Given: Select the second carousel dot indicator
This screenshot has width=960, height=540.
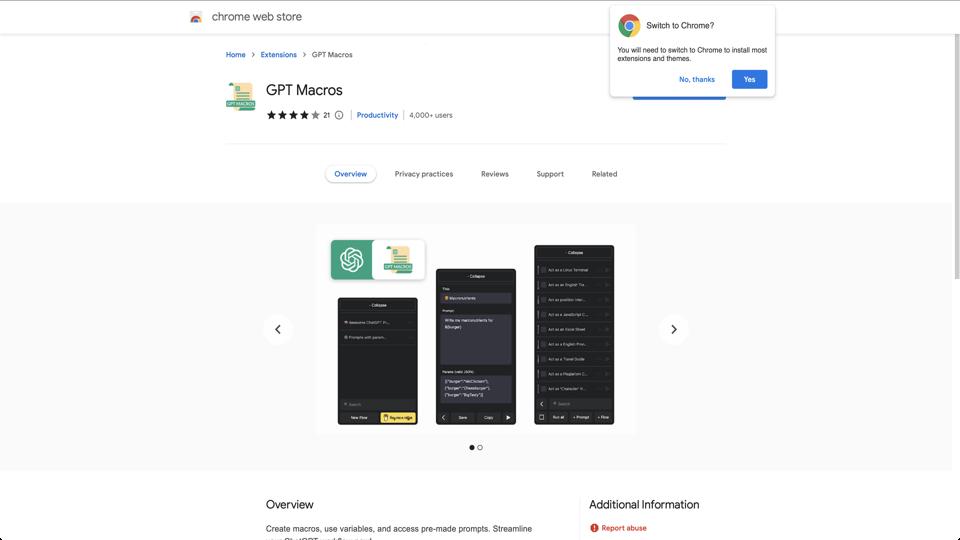Looking at the screenshot, I should (480, 448).
